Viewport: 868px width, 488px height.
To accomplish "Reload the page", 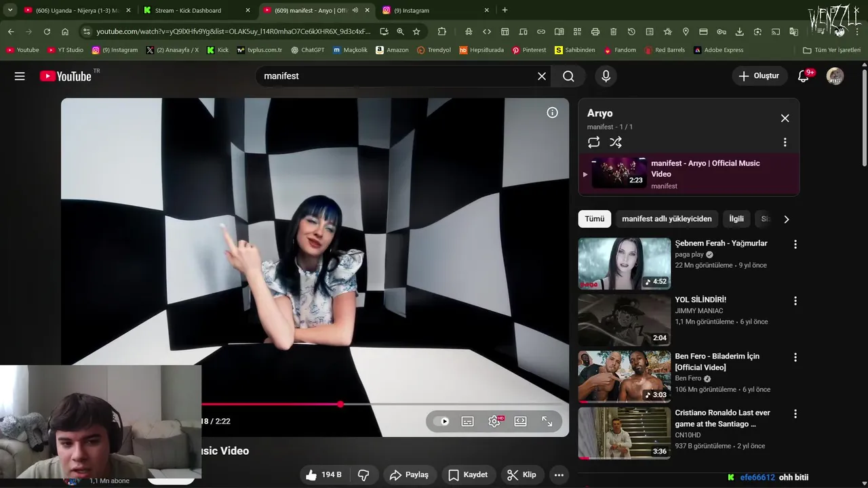I will (x=47, y=31).
